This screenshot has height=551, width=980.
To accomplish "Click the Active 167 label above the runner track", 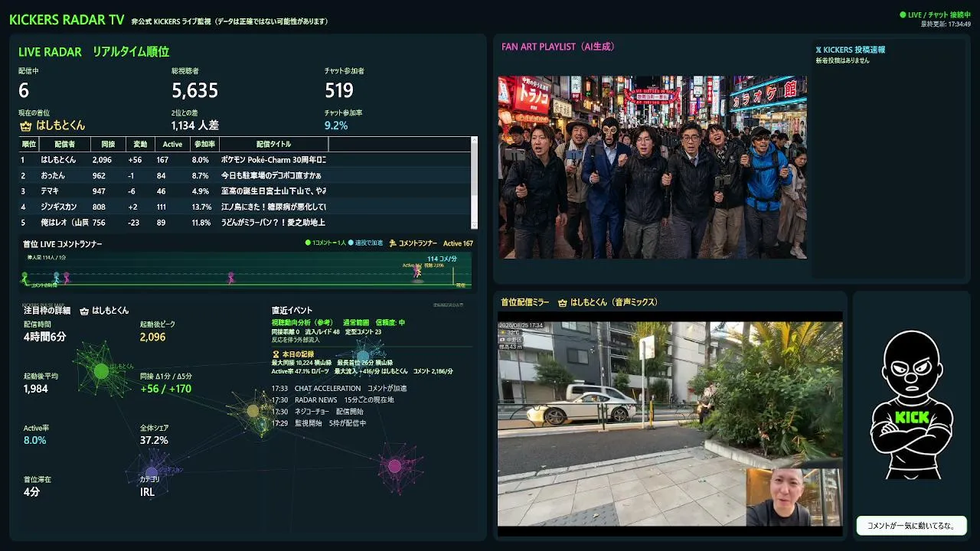I will (x=458, y=243).
